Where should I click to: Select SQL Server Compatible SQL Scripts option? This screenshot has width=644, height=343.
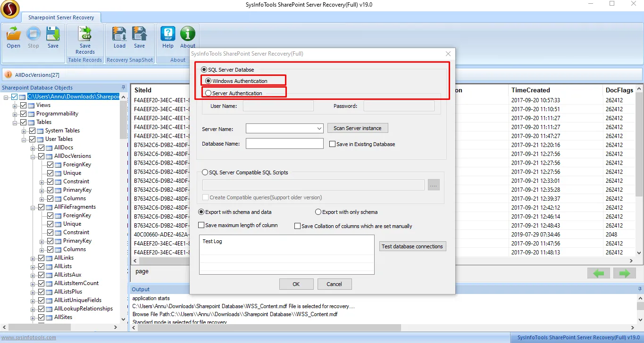[x=205, y=172]
